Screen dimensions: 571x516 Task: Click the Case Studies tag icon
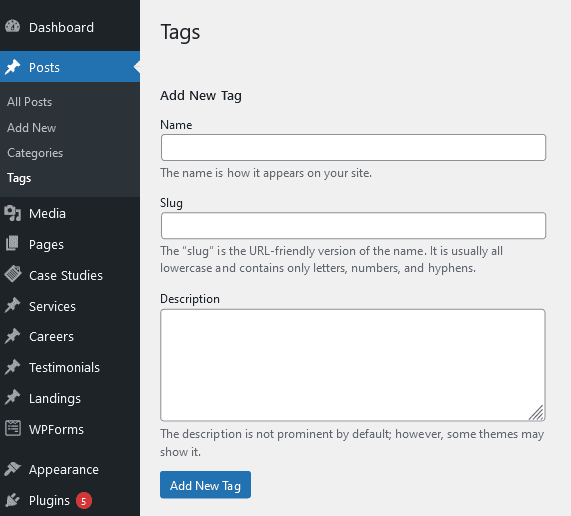pos(13,274)
